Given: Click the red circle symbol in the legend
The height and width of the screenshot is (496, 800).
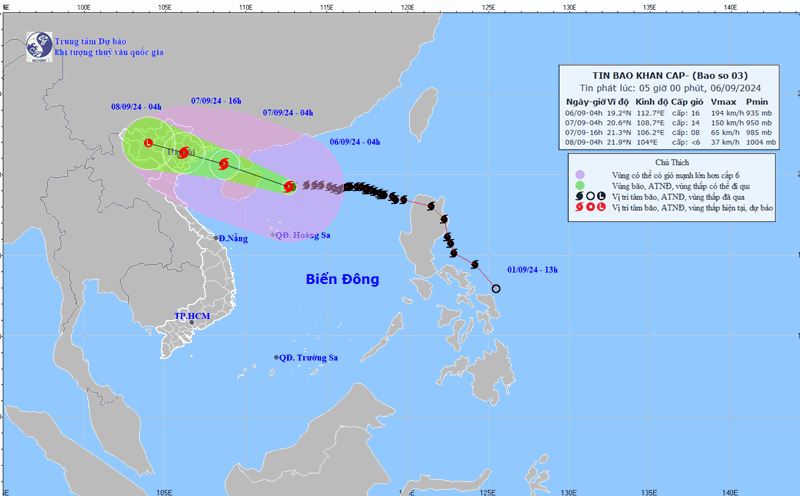Looking at the screenshot, I should click(591, 206).
